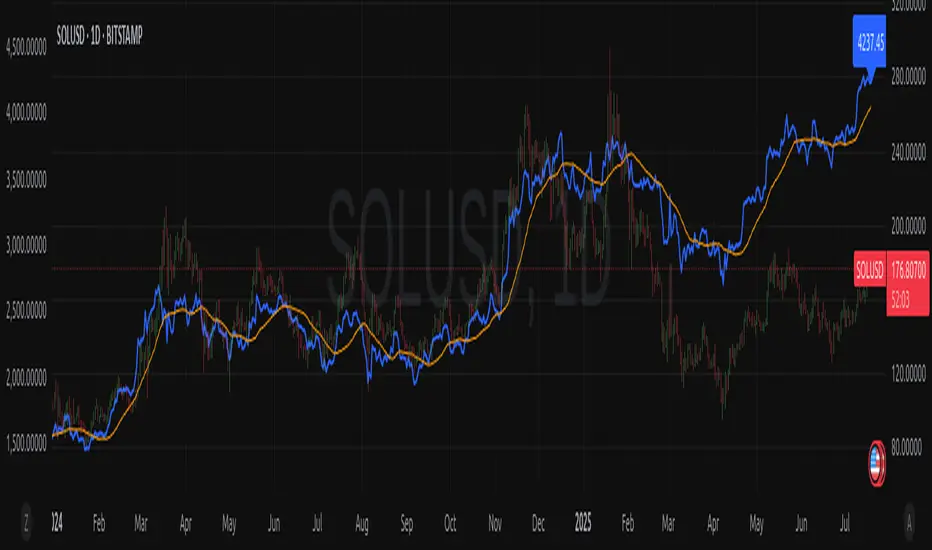Click the Feb label next to 2025
The height and width of the screenshot is (550, 932).
[x=628, y=523]
